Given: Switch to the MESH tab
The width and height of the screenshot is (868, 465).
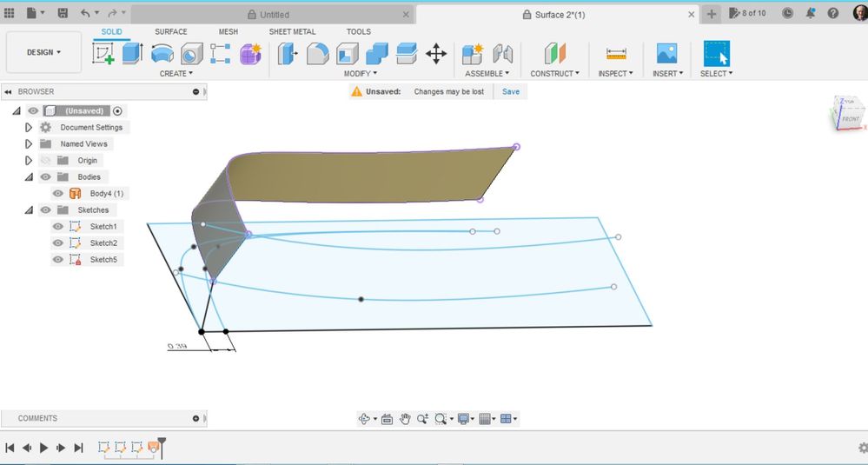Looking at the screenshot, I should pos(228,31).
